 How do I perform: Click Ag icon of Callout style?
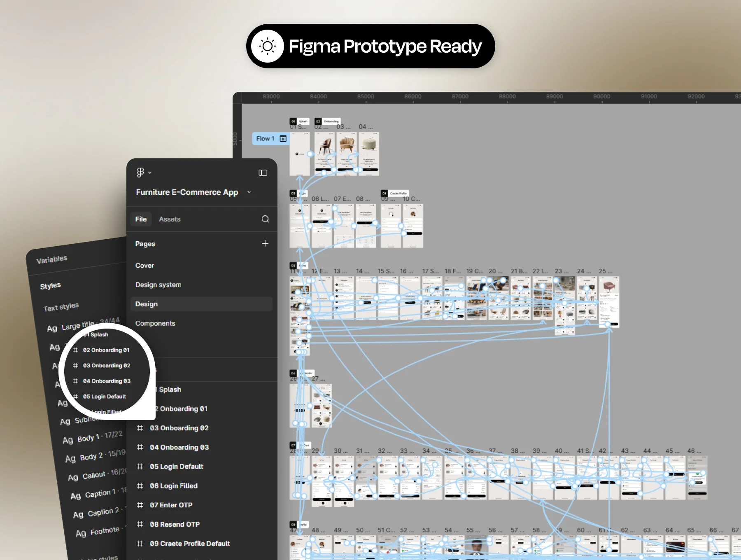[x=73, y=477]
